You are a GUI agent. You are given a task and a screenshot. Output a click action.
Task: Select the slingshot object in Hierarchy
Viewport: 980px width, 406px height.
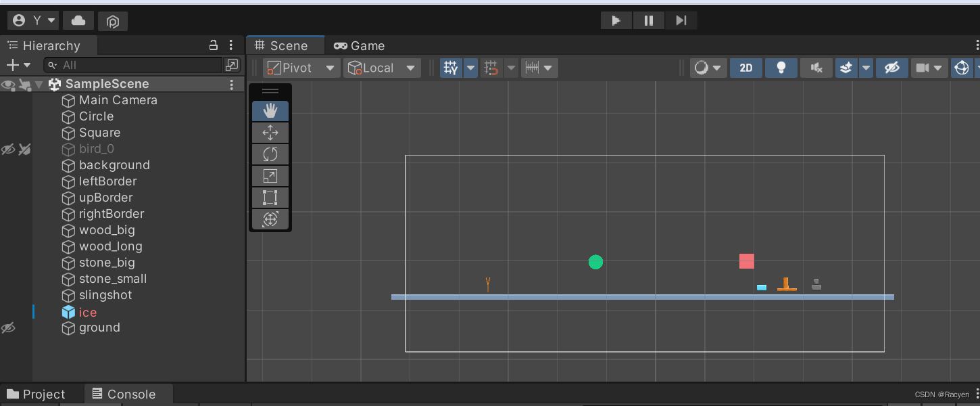[105, 295]
